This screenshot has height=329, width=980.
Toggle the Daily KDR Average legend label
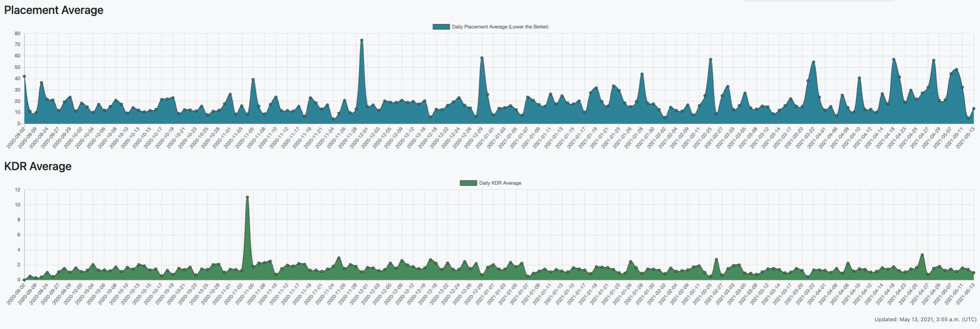(500, 183)
